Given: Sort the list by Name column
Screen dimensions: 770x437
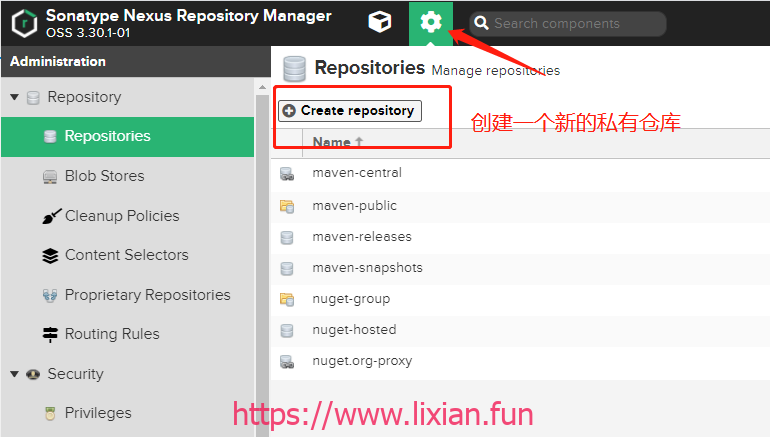Looking at the screenshot, I should click(x=332, y=142).
